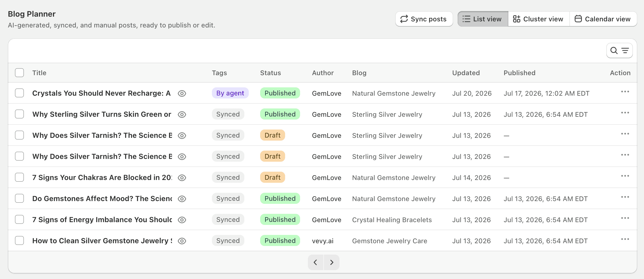The height and width of the screenshot is (279, 644).
Task: Click 'Gemstone Jewelry Care' blog cell
Action: [390, 241]
